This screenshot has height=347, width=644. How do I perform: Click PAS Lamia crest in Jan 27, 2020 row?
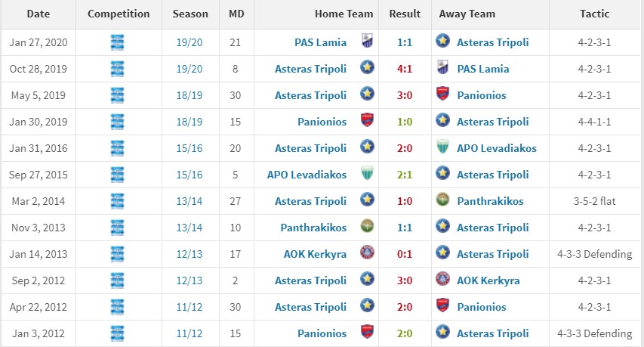click(366, 42)
